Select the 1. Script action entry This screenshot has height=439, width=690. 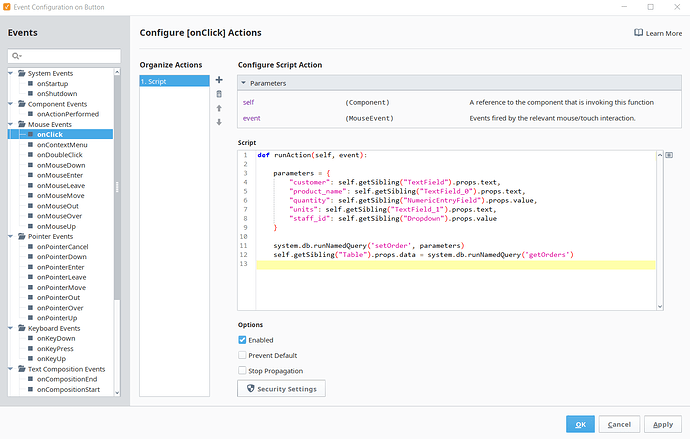[174, 81]
